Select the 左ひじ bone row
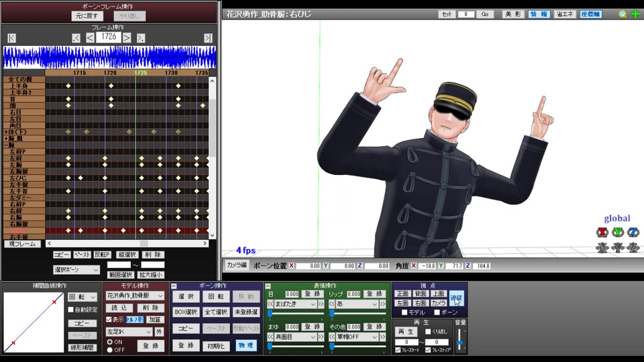Screen dimensions: 644x362 19,178
